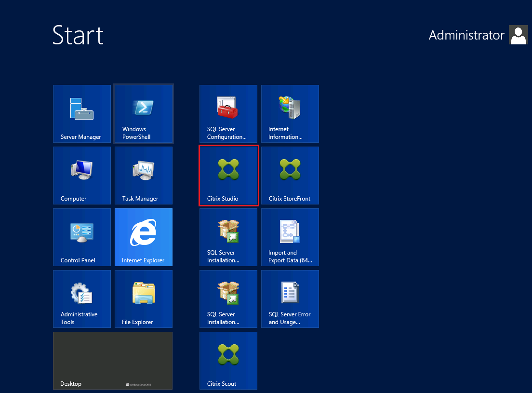Open the Server Manager tile
The width and height of the screenshot is (532, 393).
[x=82, y=114]
